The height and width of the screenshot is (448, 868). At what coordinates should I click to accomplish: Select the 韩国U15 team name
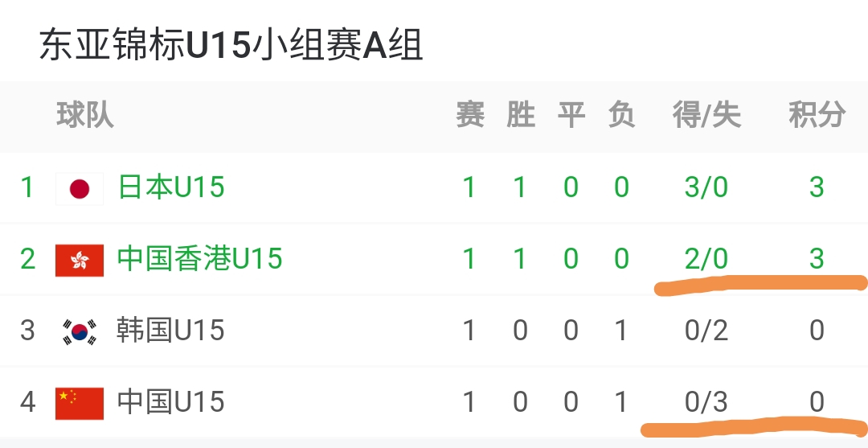click(170, 331)
